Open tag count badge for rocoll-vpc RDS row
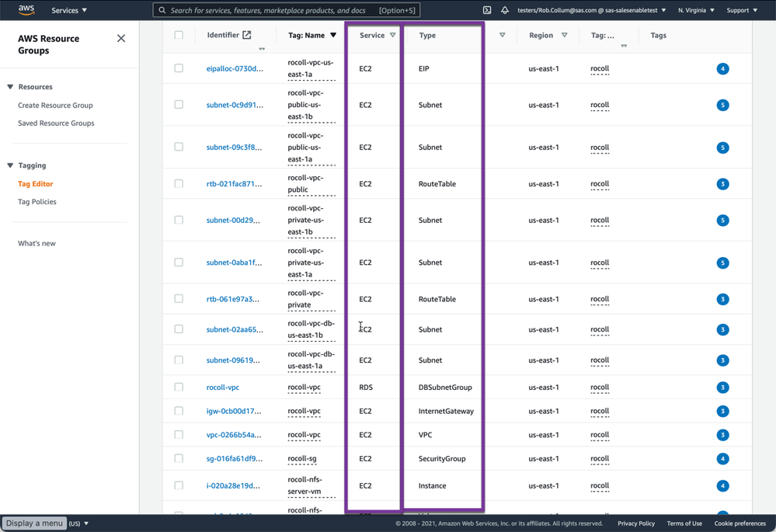This screenshot has height=532, width=776. (x=722, y=388)
